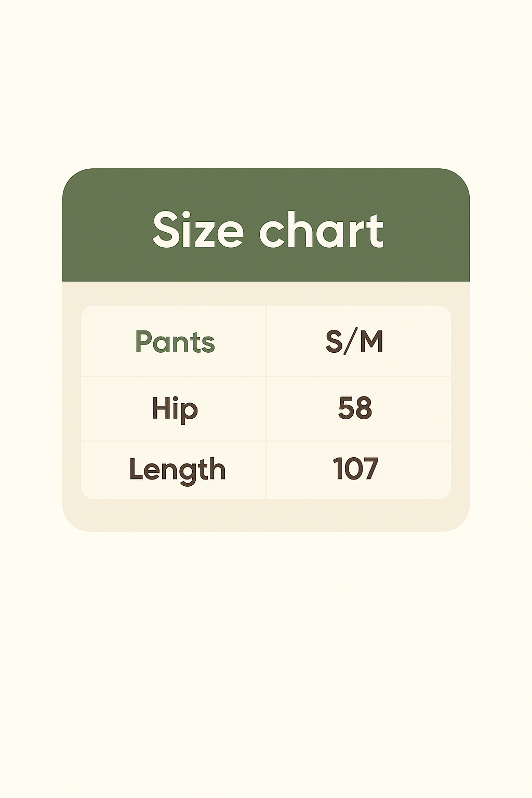Select the word "Size" in the header
Image resolution: width=532 pixels, height=798 pixels.
click(198, 230)
